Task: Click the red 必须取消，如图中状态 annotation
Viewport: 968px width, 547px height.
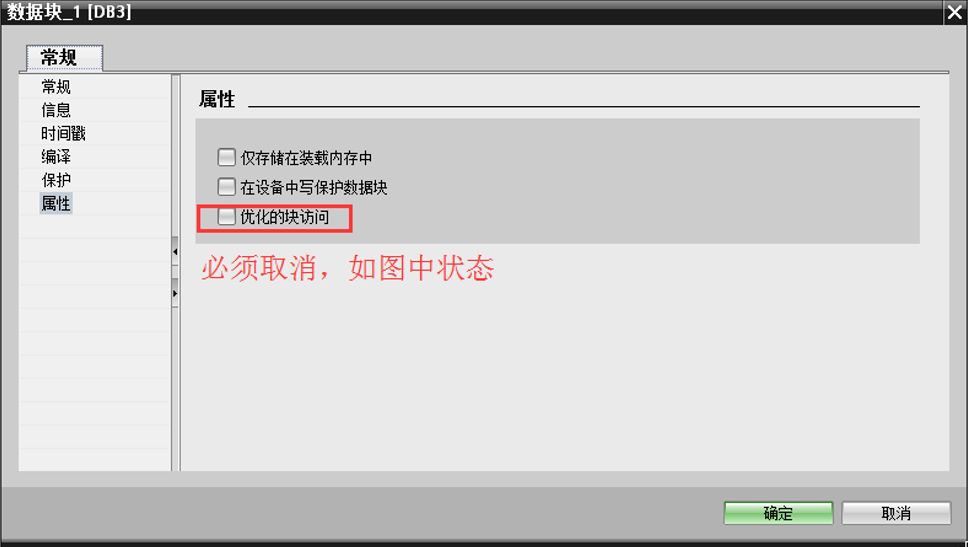Action: [x=348, y=269]
